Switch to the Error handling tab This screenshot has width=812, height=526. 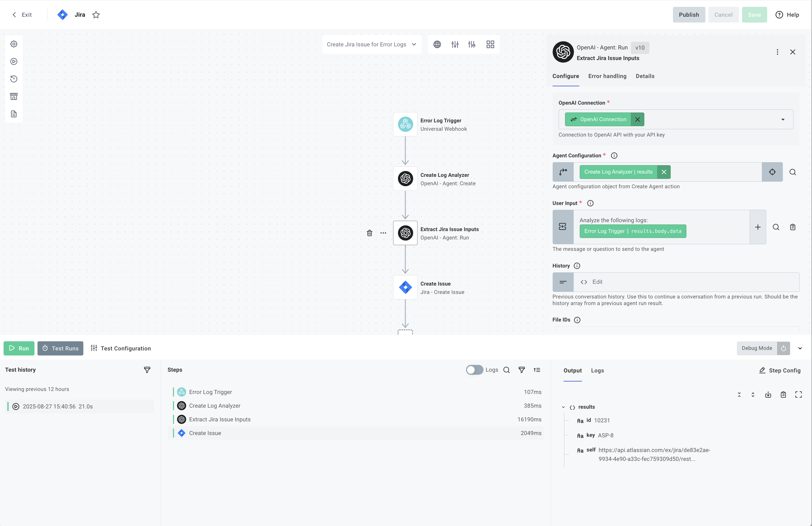pyautogui.click(x=607, y=76)
